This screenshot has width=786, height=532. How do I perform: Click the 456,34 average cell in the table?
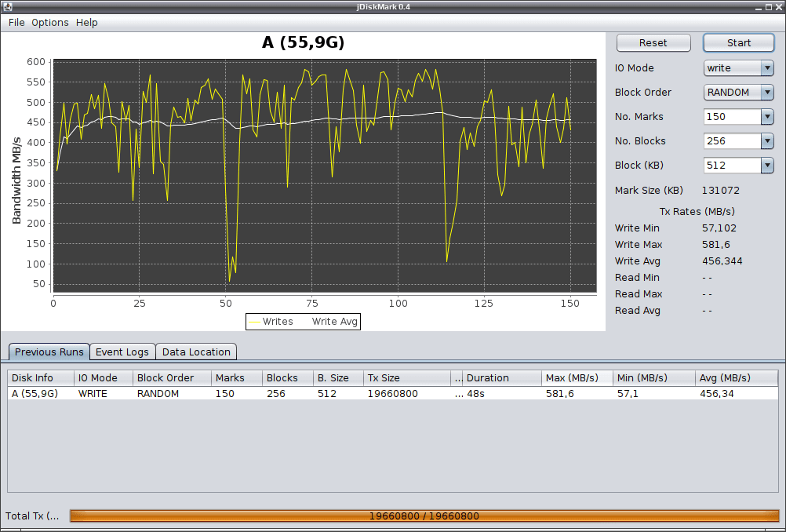pos(737,394)
